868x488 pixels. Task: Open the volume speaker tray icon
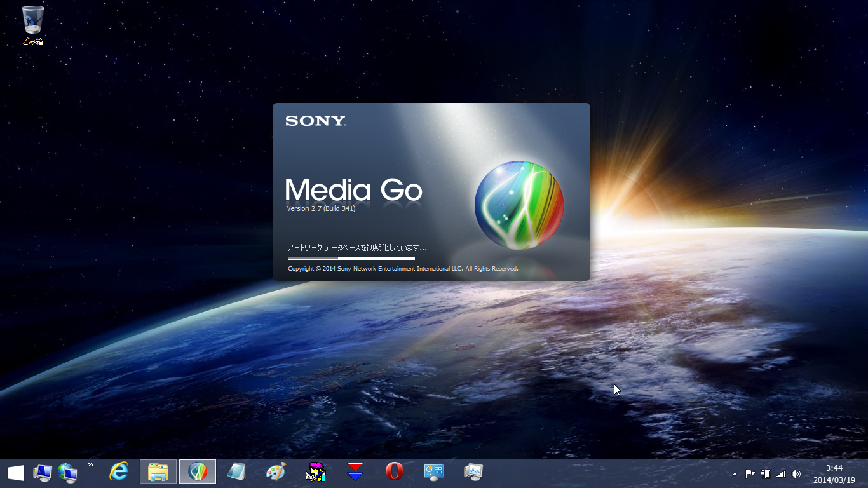(796, 474)
